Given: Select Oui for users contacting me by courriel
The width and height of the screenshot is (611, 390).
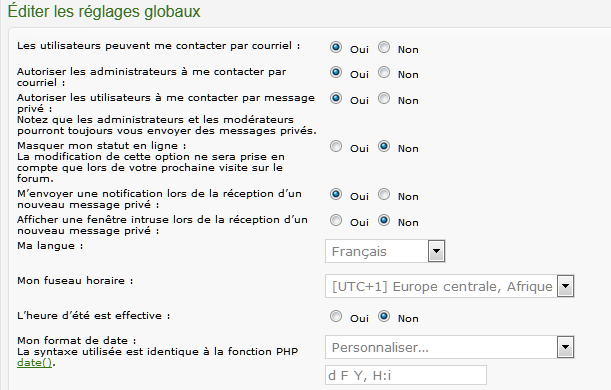Looking at the screenshot, I should click(x=336, y=48).
